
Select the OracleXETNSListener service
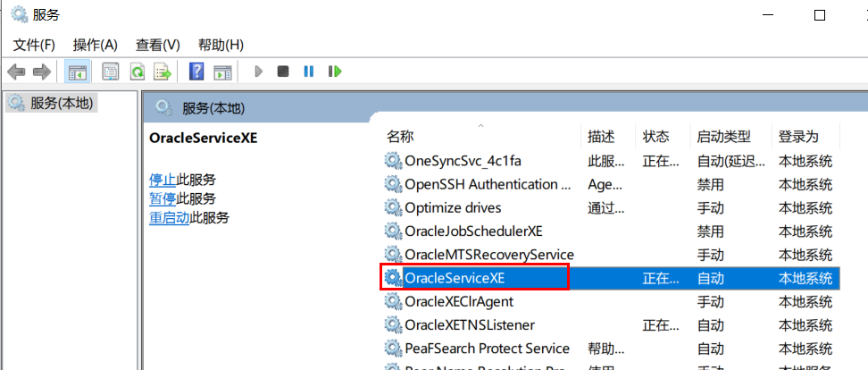(470, 324)
